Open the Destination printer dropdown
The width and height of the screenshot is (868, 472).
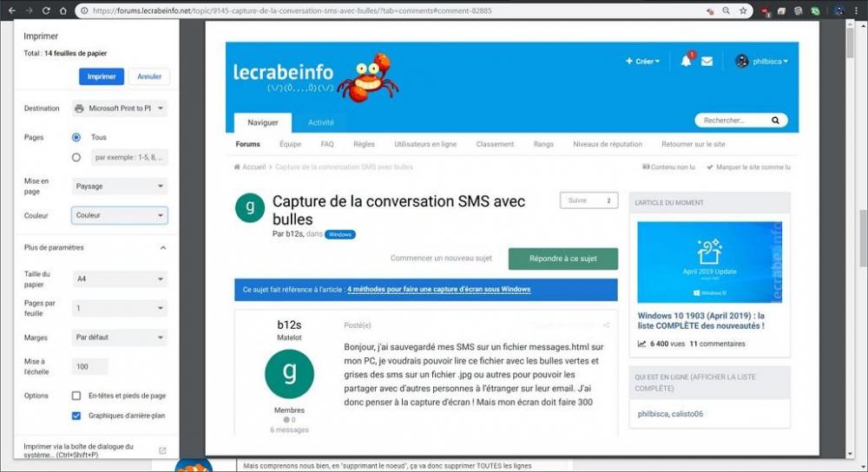pos(119,108)
